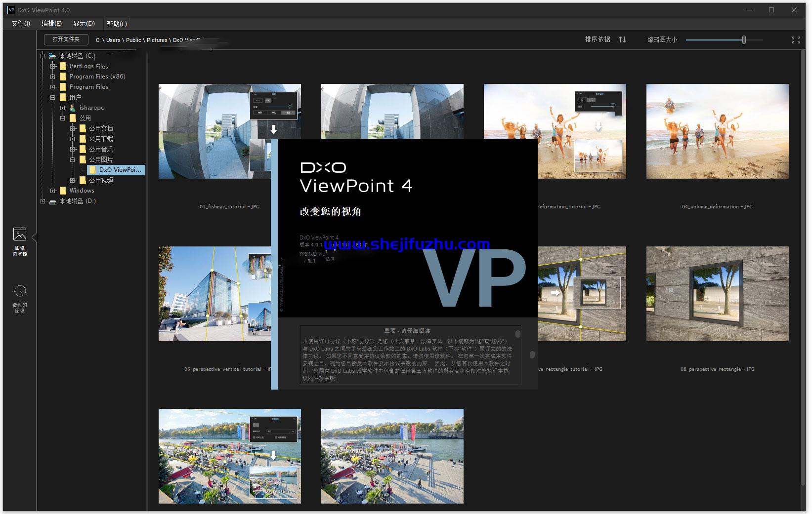Select the Windows folder

(x=82, y=191)
